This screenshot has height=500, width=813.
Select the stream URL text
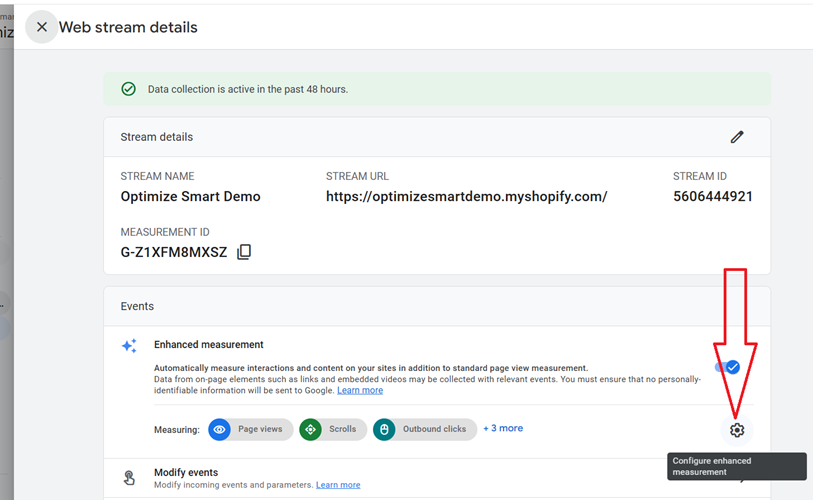click(466, 197)
